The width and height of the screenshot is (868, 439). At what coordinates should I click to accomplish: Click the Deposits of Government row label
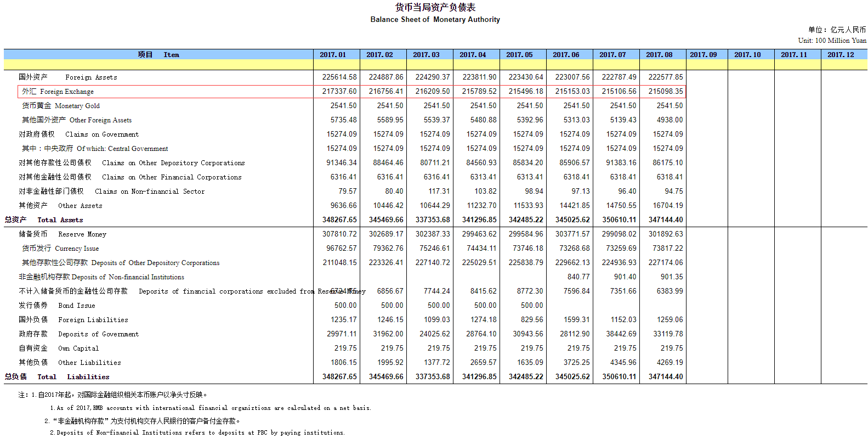point(79,334)
